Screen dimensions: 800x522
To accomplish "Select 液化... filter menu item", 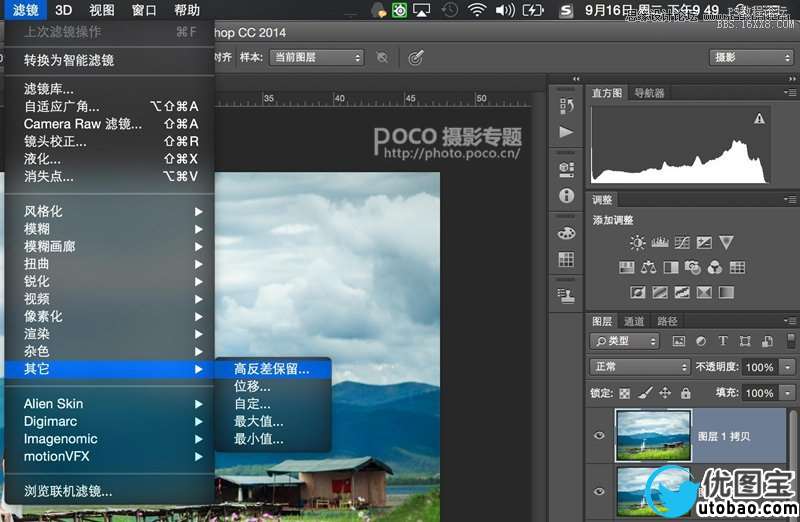I will (111, 159).
